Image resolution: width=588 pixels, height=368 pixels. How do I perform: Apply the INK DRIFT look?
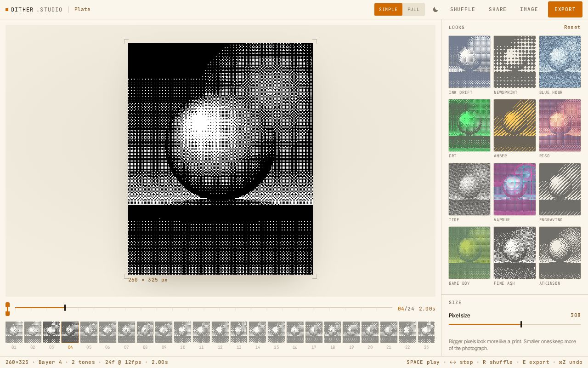click(x=469, y=62)
